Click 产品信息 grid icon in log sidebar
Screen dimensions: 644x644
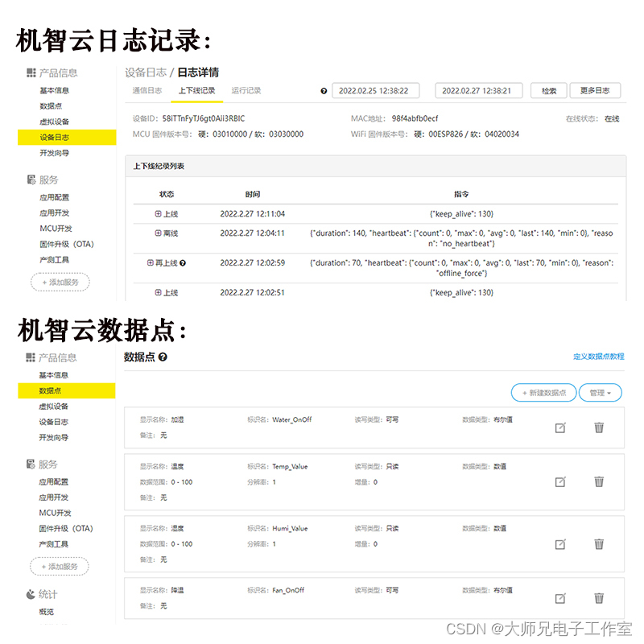pyautogui.click(x=31, y=72)
